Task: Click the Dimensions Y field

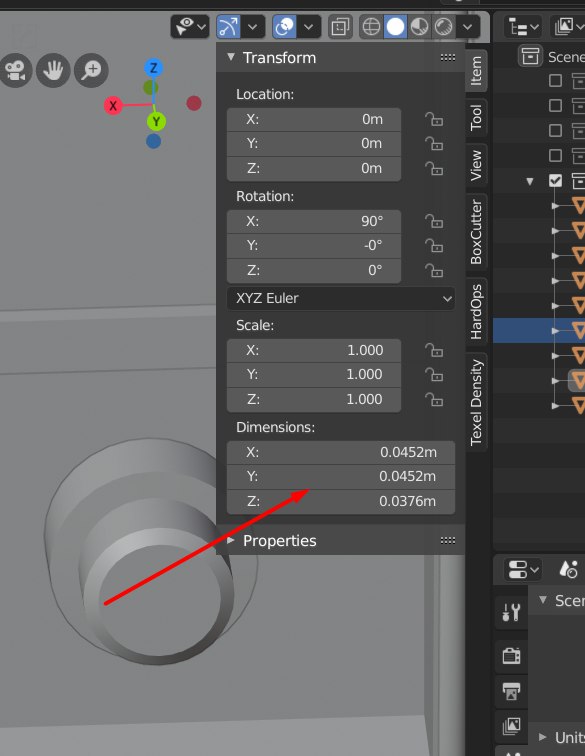Action: click(x=341, y=477)
